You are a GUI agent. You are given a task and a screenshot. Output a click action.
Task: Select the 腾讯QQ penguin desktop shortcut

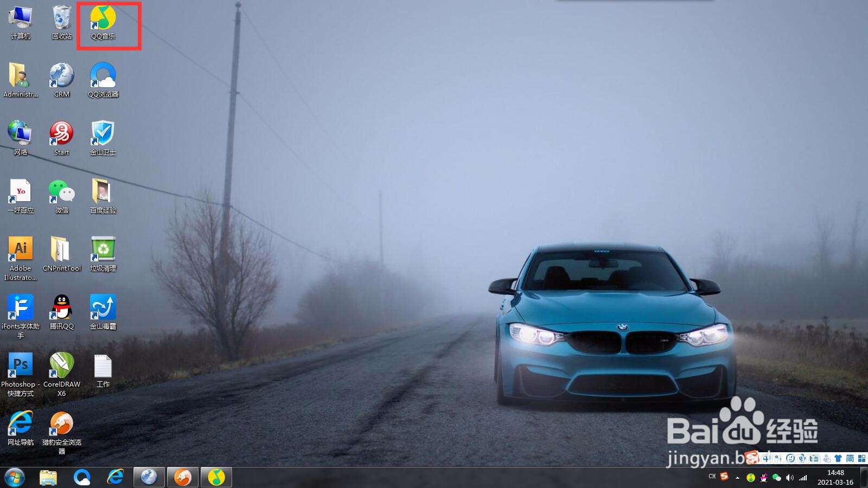click(x=62, y=312)
